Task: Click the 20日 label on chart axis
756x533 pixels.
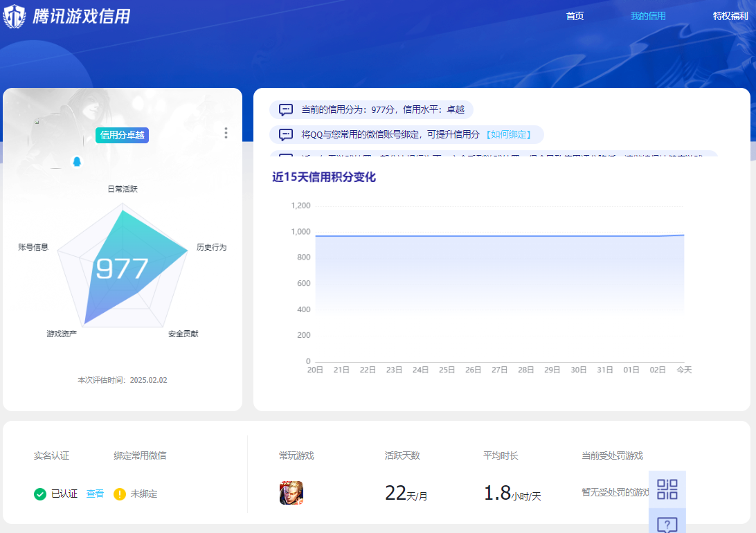Action: (315, 370)
